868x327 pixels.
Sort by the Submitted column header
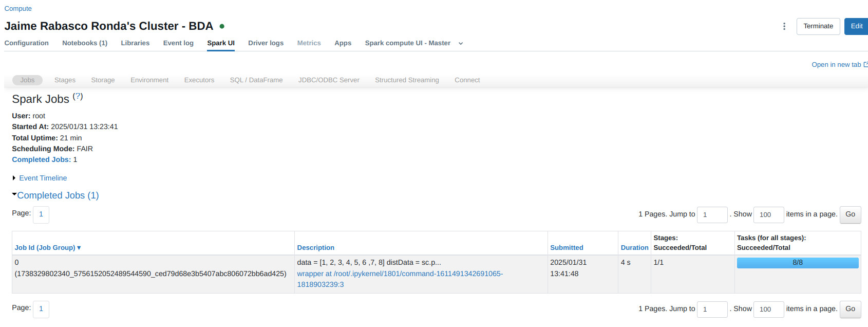coord(567,247)
